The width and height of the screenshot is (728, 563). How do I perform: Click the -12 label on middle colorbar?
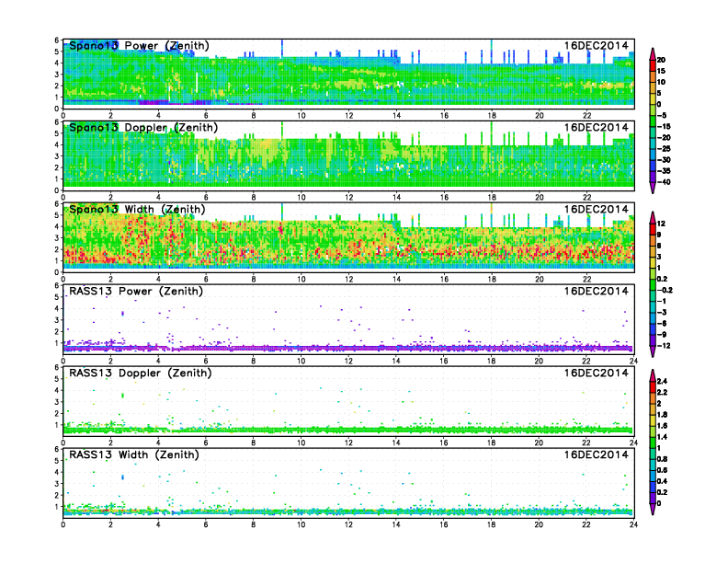[664, 346]
